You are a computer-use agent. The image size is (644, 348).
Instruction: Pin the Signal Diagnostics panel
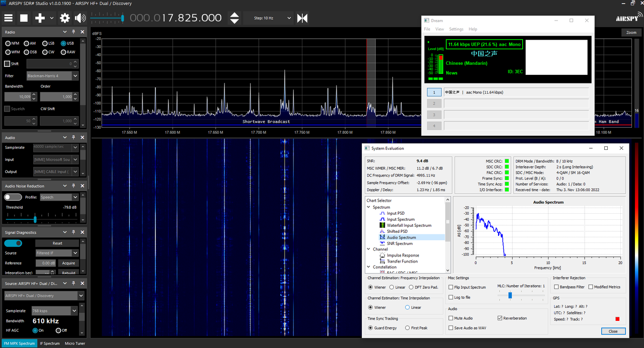point(73,232)
